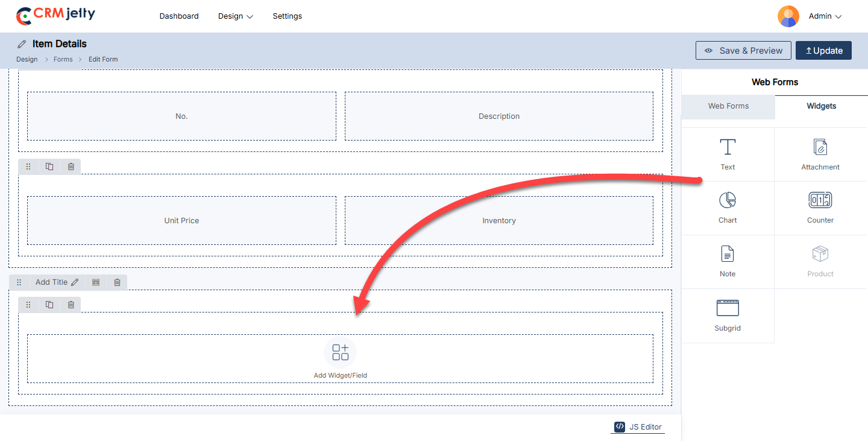Choose the Attachment widget

pyautogui.click(x=820, y=147)
